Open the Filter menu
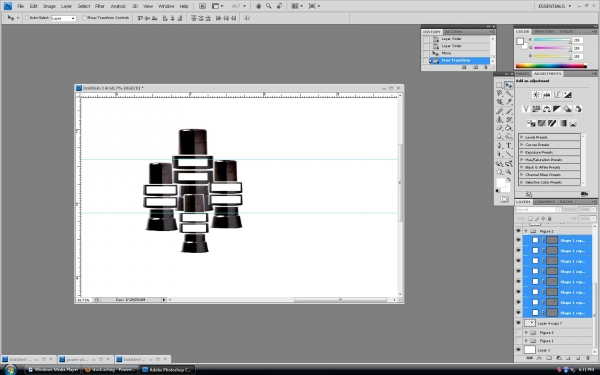The image size is (600, 375). 100,6
